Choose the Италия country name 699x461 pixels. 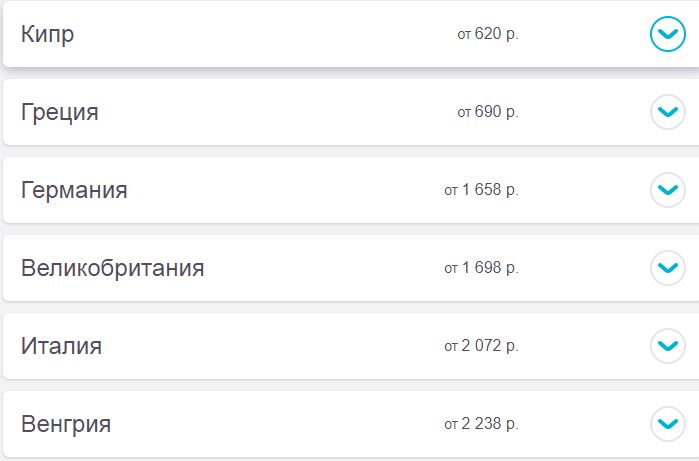click(61, 346)
